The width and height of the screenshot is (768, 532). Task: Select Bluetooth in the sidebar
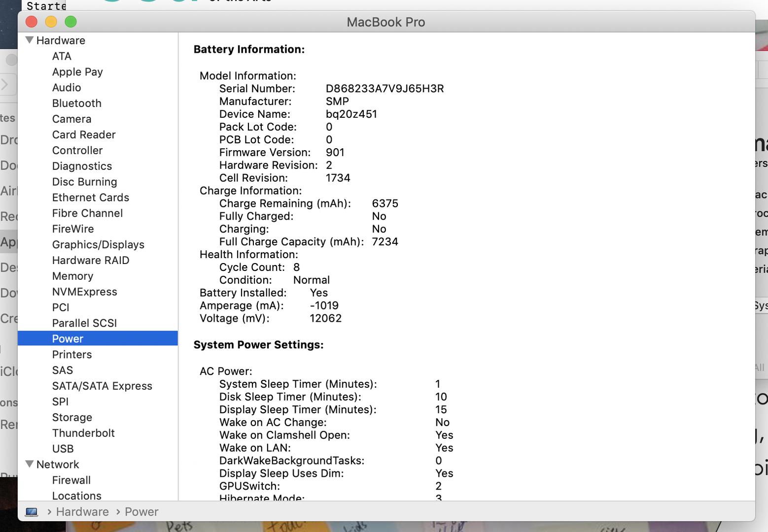pos(77,103)
